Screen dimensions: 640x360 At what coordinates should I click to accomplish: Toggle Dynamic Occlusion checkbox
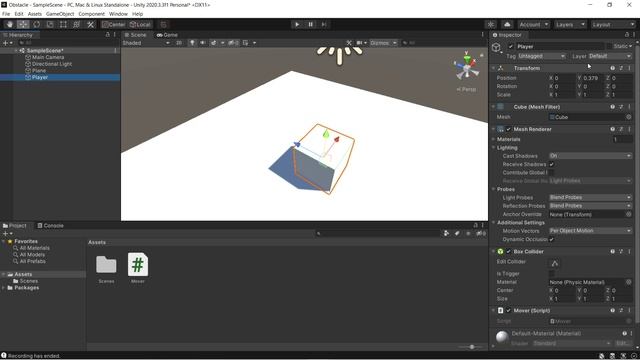(x=551, y=239)
